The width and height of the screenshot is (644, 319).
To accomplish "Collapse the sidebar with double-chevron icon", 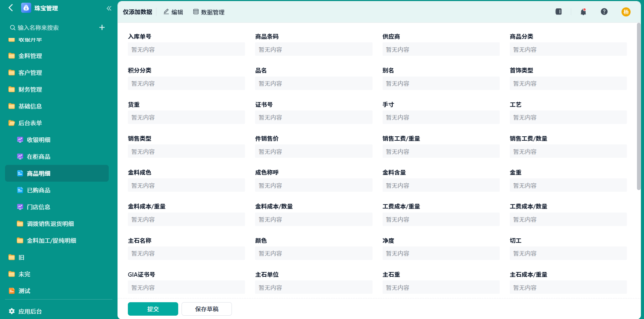I will click(109, 8).
